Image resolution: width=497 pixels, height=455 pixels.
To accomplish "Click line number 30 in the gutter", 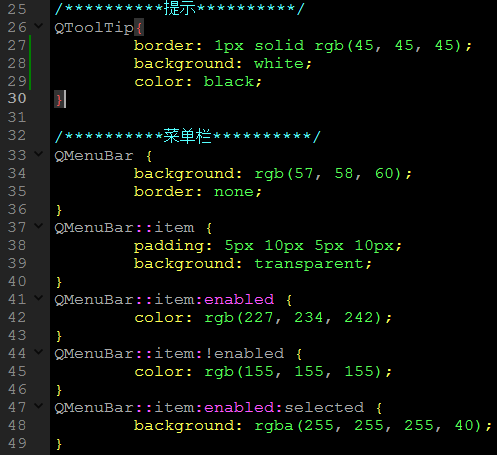I will pyautogui.click(x=17, y=98).
